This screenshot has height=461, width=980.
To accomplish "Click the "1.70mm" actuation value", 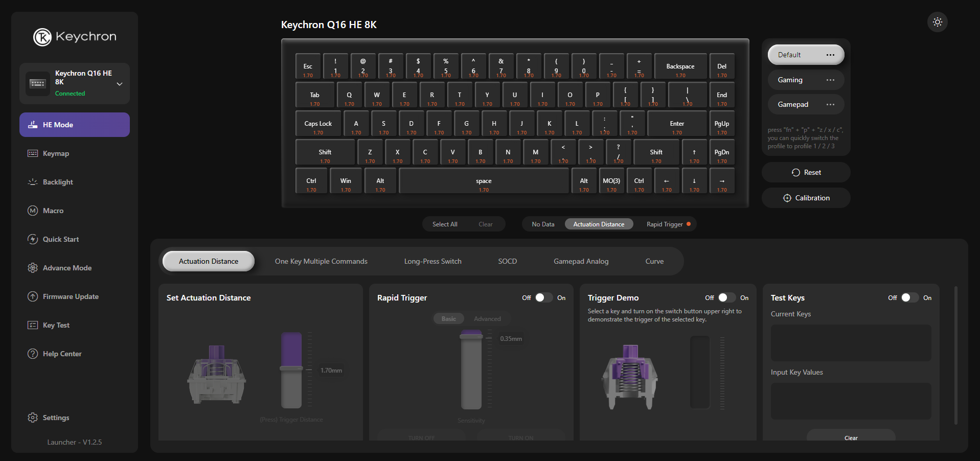I will click(x=331, y=371).
